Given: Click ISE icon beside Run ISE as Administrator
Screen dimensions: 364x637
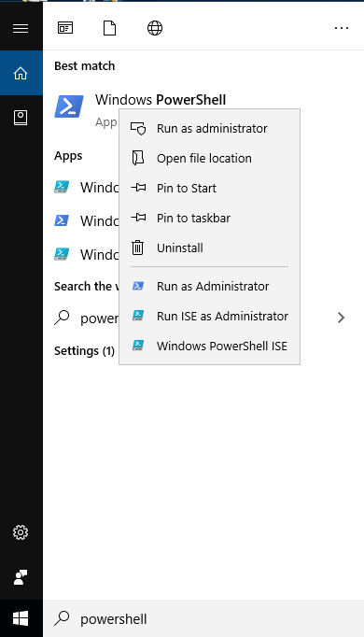Looking at the screenshot, I should click(x=138, y=316).
